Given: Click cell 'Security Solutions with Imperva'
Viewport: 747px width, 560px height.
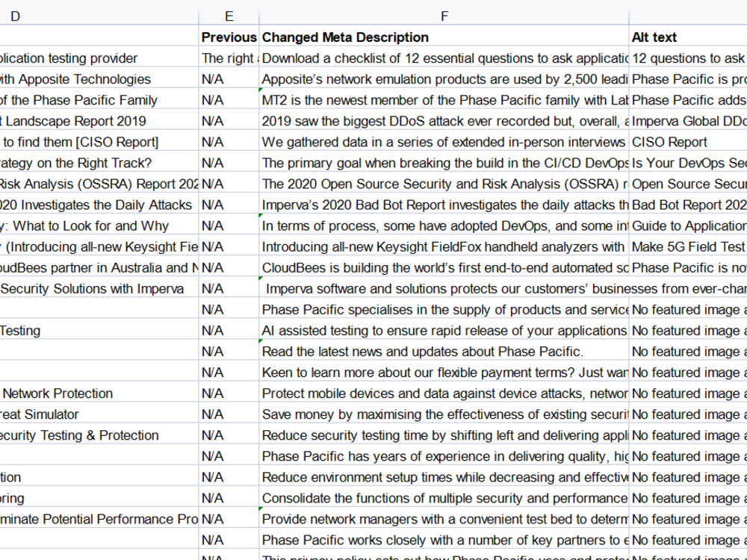Looking at the screenshot, I should (x=99, y=288).
